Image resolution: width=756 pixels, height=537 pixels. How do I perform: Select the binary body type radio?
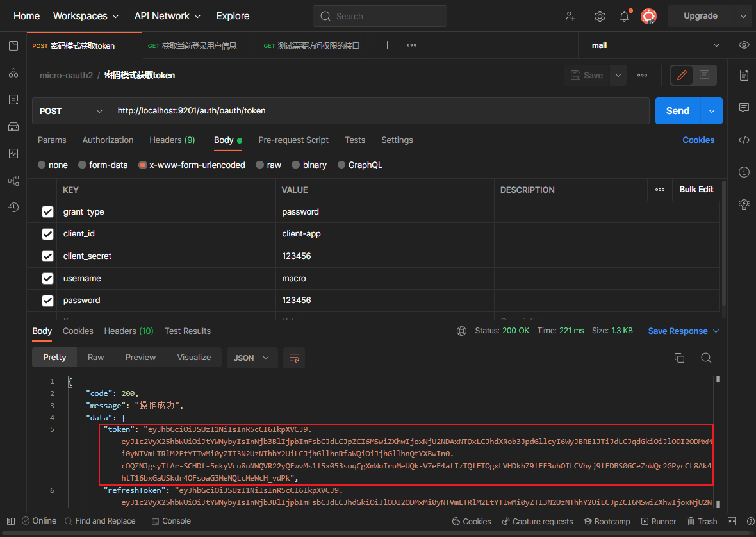click(x=295, y=165)
